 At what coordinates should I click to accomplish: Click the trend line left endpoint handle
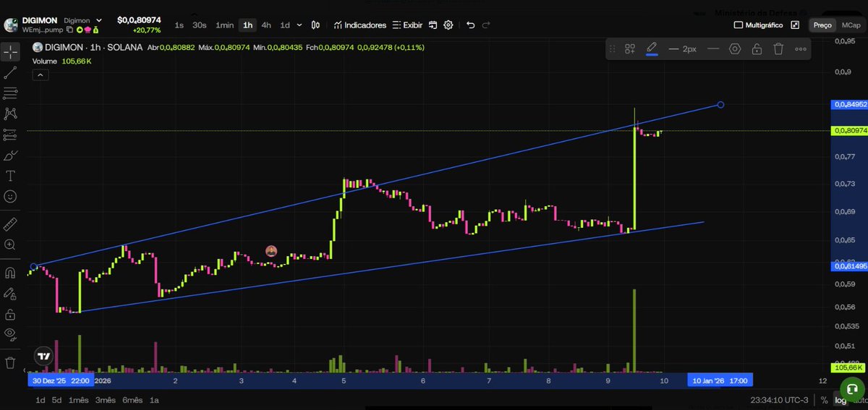coord(34,267)
